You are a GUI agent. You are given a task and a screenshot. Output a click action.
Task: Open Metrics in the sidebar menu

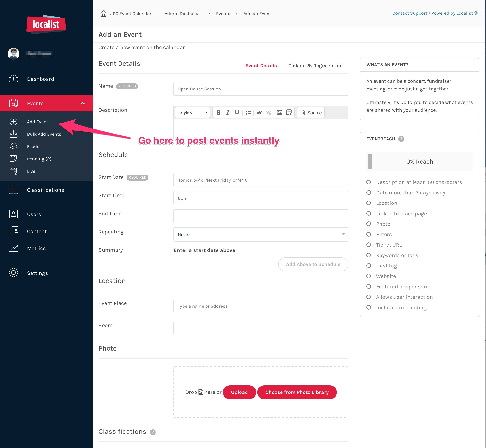(36, 248)
